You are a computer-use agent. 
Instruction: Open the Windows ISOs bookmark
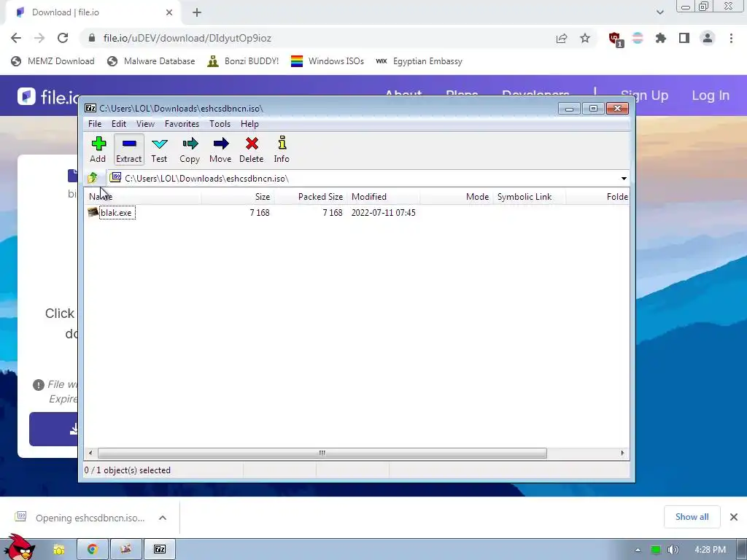(x=328, y=61)
